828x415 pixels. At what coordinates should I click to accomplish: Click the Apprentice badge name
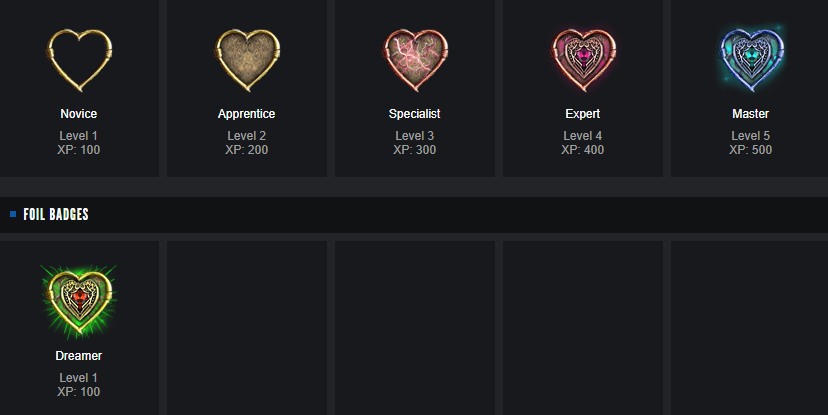(x=247, y=114)
